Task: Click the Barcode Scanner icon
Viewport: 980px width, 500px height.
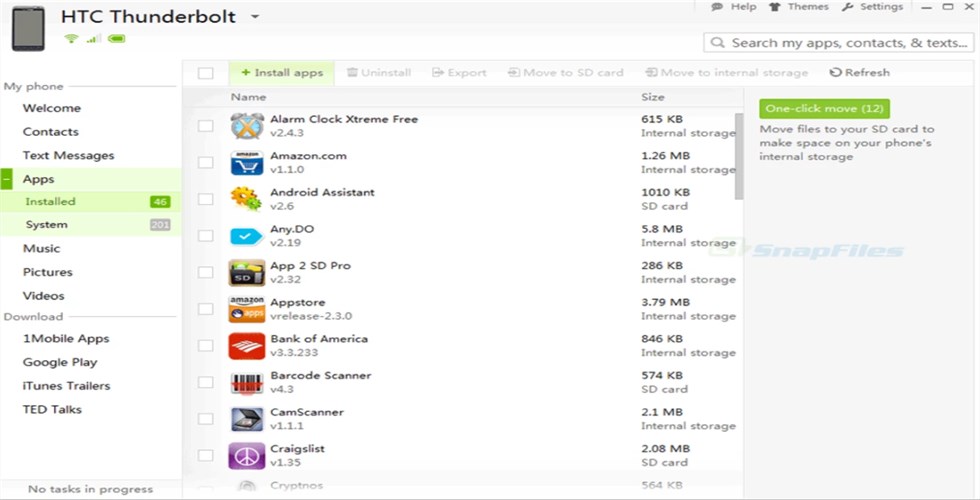Action: [247, 382]
